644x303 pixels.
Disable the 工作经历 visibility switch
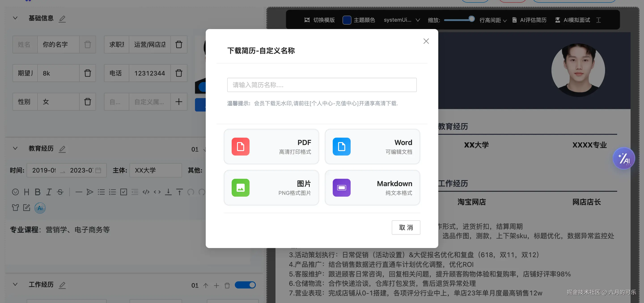(x=245, y=285)
